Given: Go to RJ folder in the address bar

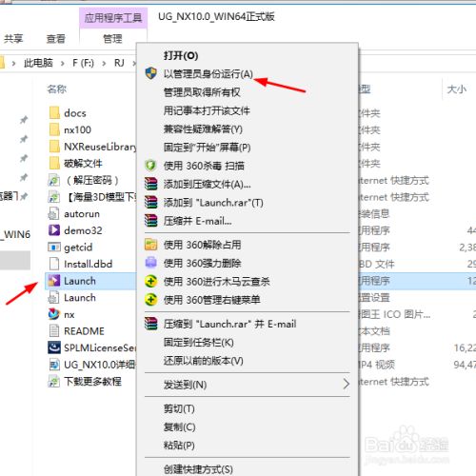Looking at the screenshot, I should [119, 63].
